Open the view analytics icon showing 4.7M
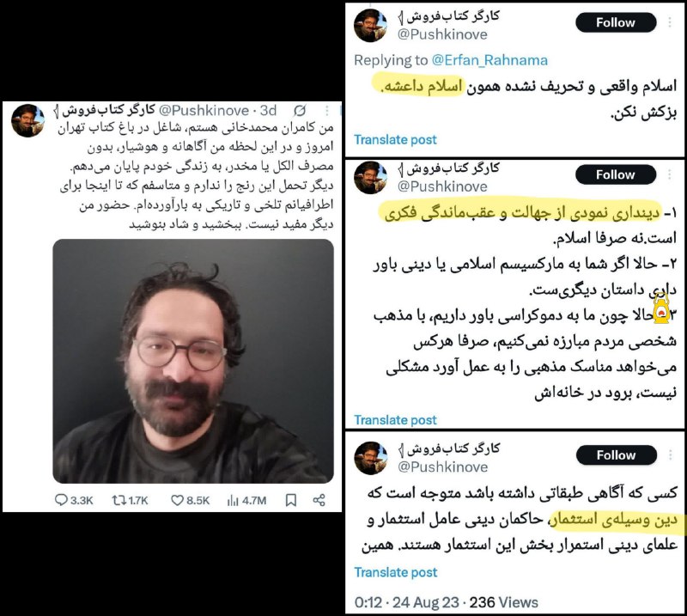 (233, 500)
